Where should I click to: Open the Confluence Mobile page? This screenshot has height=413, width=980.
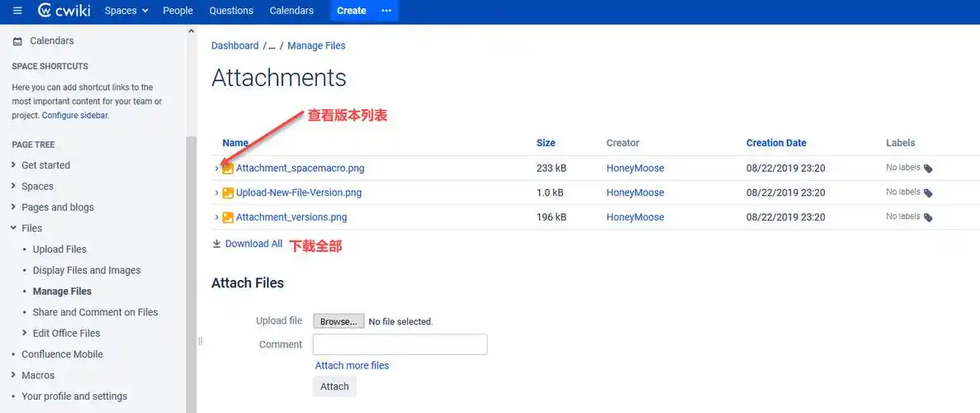pyautogui.click(x=62, y=354)
